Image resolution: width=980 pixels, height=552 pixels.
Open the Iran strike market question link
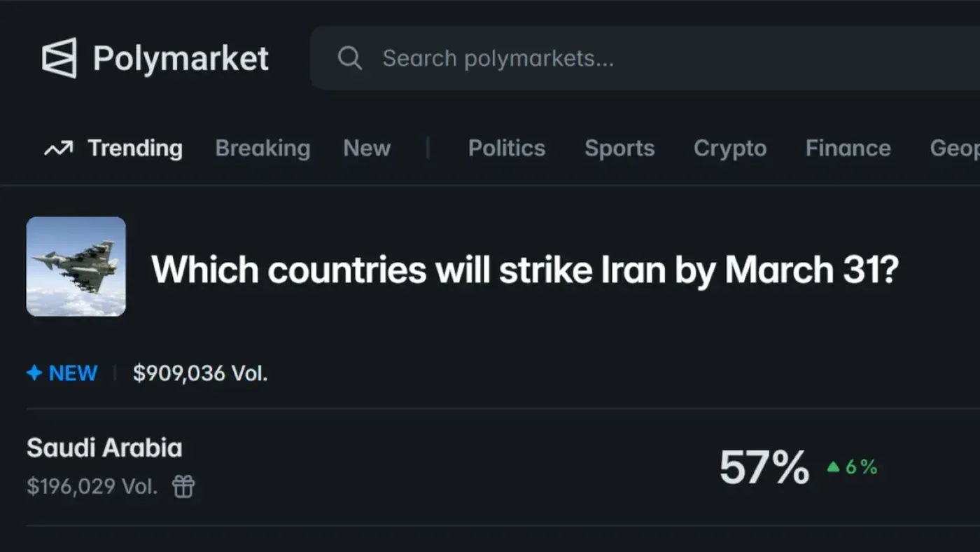[x=526, y=268]
